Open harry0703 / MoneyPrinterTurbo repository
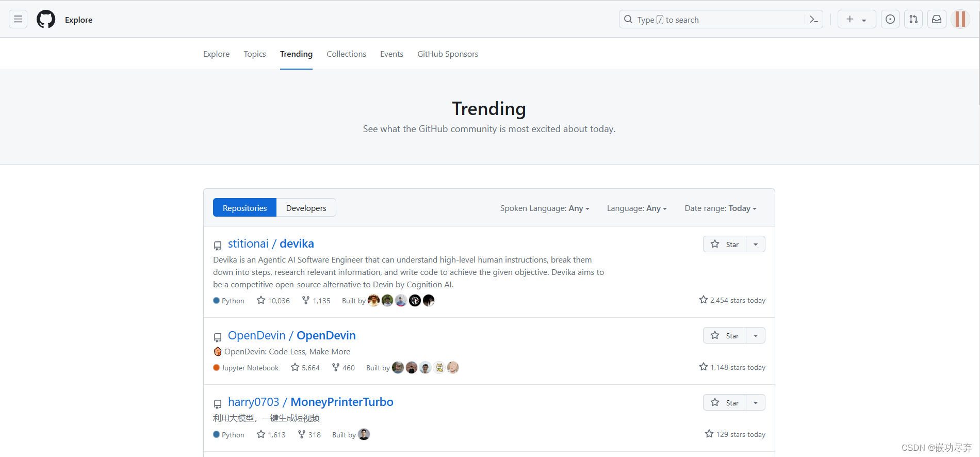The height and width of the screenshot is (457, 980). pyautogui.click(x=311, y=402)
